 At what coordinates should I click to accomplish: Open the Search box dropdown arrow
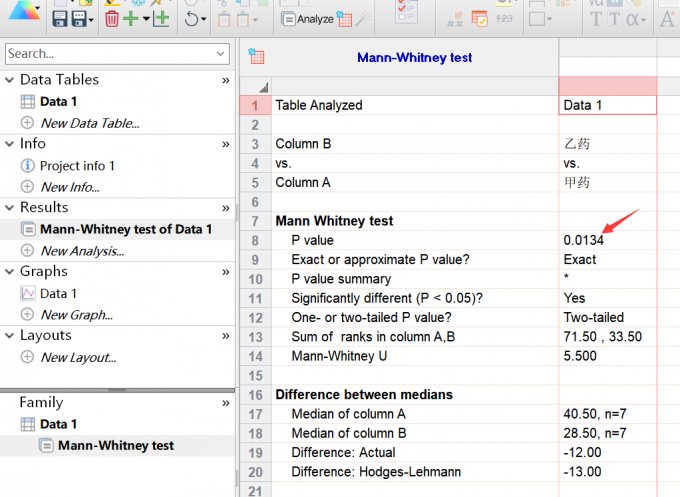(220, 54)
